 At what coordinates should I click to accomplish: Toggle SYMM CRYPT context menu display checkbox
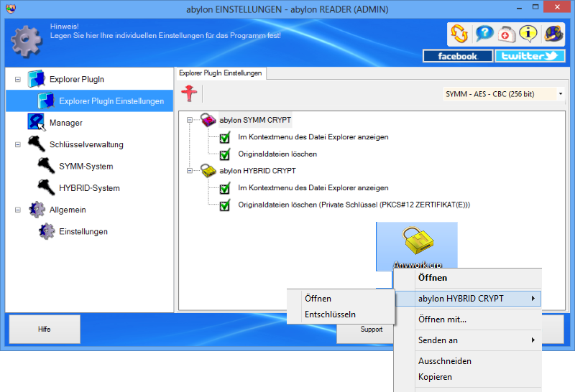[224, 137]
